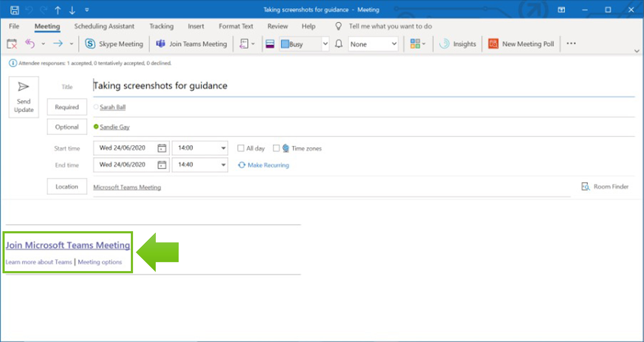
Task: Click Learn more about Teams link
Action: pyautogui.click(x=39, y=262)
